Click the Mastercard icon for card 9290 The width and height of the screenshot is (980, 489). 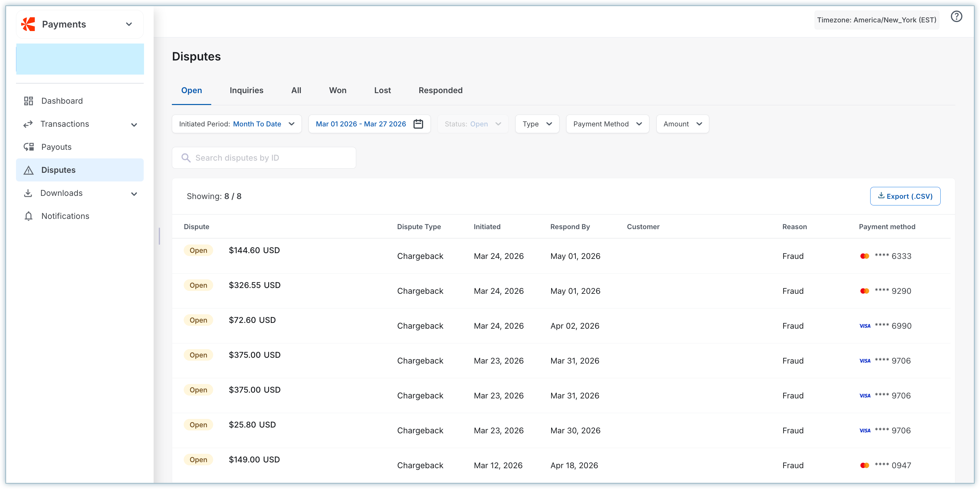[x=864, y=291]
